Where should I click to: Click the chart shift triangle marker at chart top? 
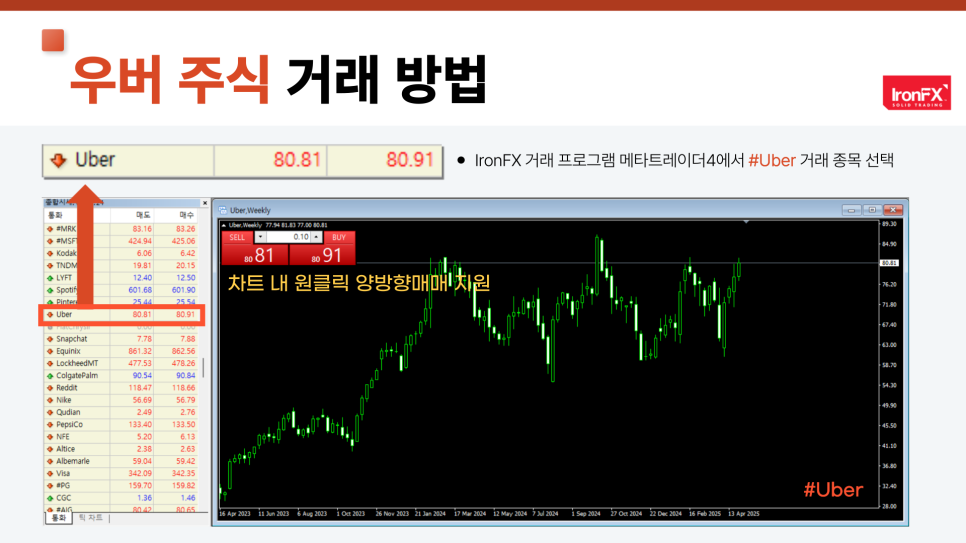click(x=746, y=222)
